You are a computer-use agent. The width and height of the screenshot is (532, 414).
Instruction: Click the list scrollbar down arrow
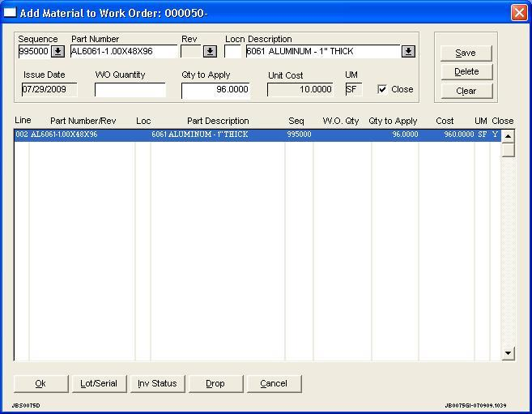tap(508, 353)
